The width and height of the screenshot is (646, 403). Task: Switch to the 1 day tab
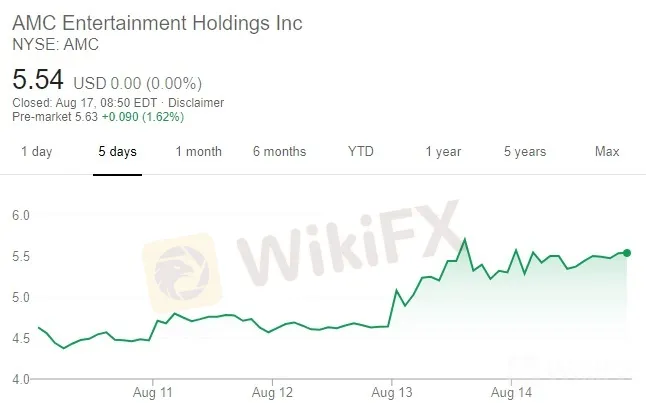(36, 152)
